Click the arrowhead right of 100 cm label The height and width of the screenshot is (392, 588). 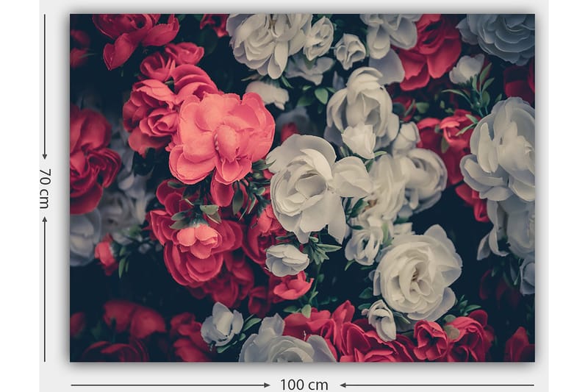(x=343, y=384)
